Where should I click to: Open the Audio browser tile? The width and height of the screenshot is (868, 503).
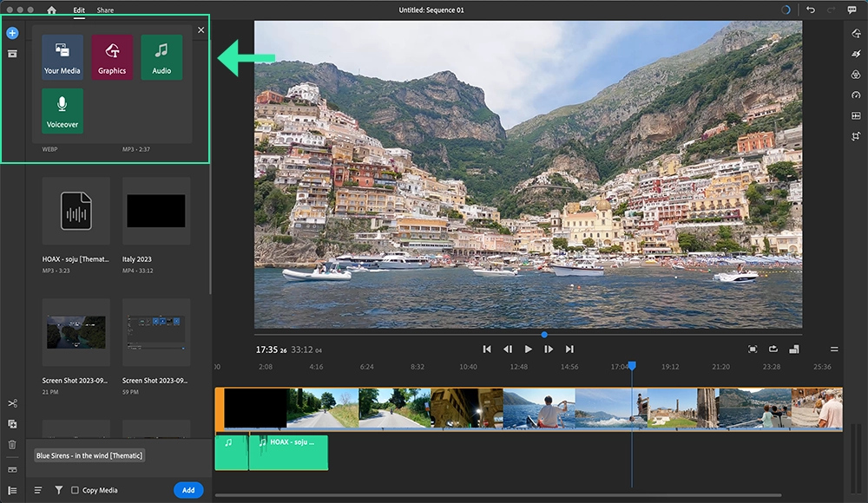click(161, 57)
